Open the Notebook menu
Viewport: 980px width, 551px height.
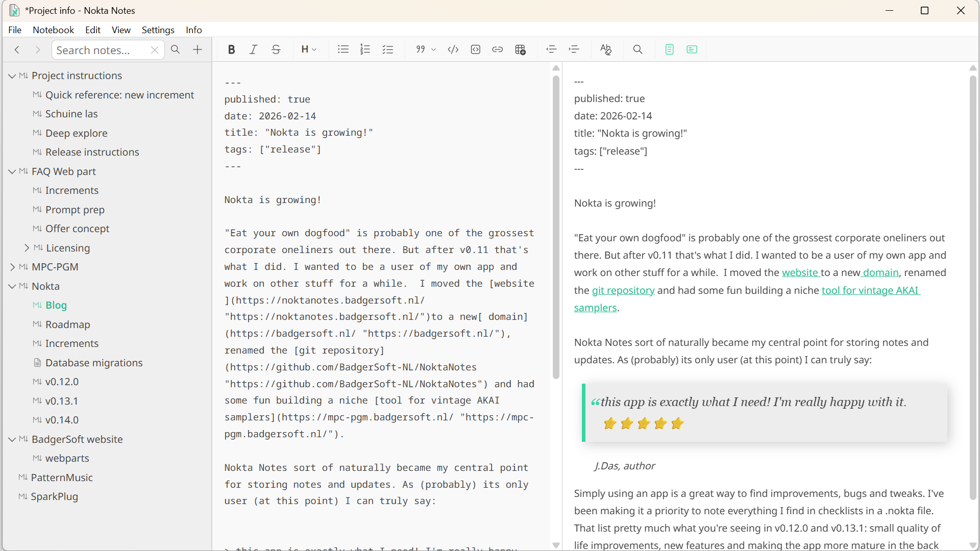53,30
